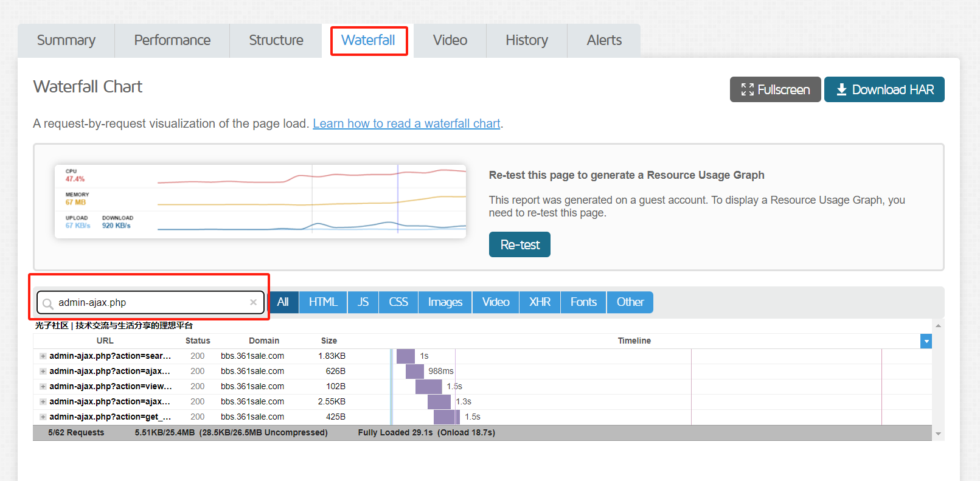Click the 1.3s timeline bar
Screen dimensions: 980x481
click(x=439, y=401)
